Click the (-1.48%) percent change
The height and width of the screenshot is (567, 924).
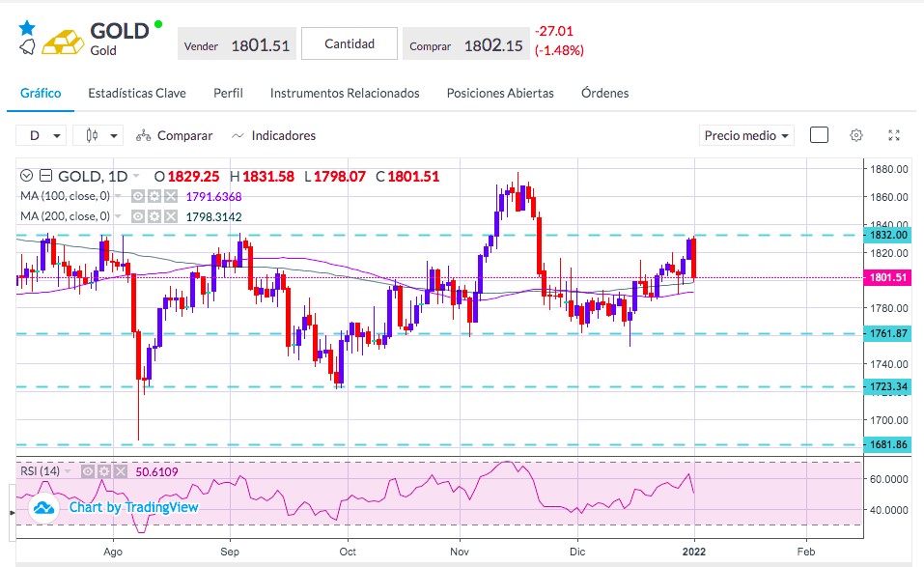point(559,50)
